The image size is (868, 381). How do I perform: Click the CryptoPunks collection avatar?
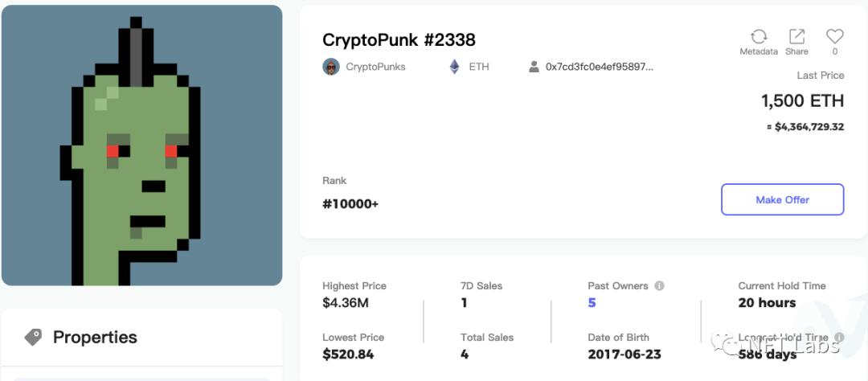coord(331,67)
